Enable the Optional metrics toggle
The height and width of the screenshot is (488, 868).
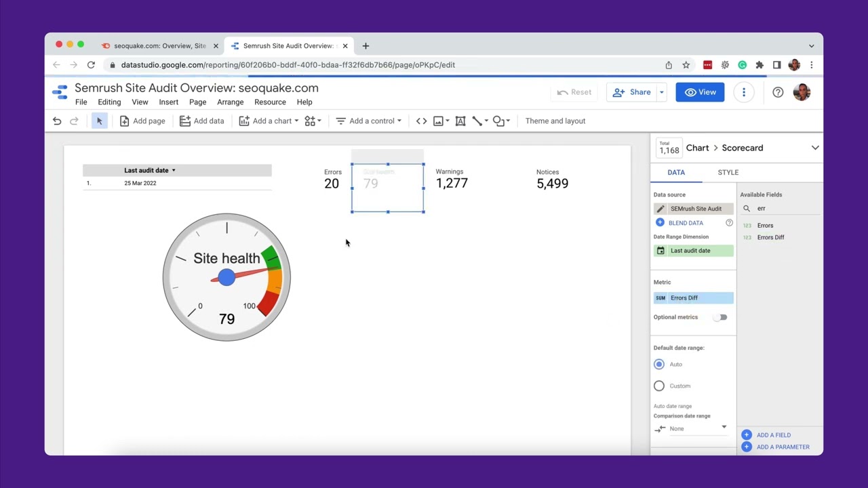tap(721, 317)
